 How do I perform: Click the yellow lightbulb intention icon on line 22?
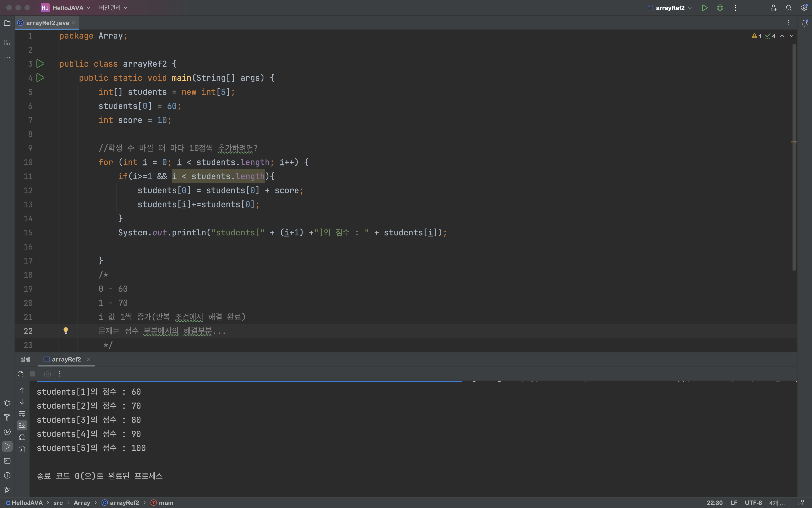pos(66,331)
